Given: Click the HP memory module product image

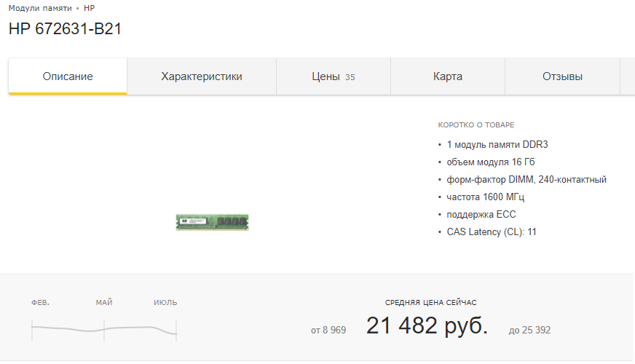Looking at the screenshot, I should 212,222.
